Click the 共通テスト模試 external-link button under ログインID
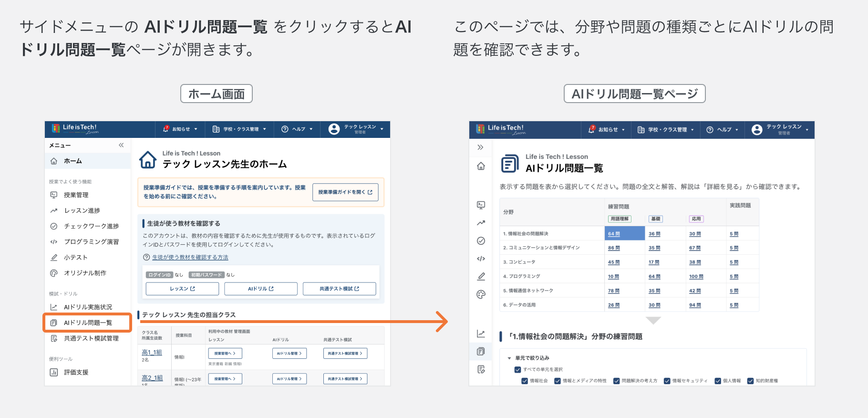 339,289
